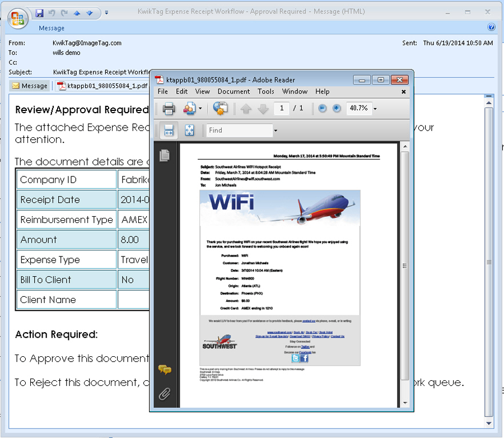Screen dimensions: 504x438
Task: Click the Start Meeting globe icon
Action: coord(220,109)
